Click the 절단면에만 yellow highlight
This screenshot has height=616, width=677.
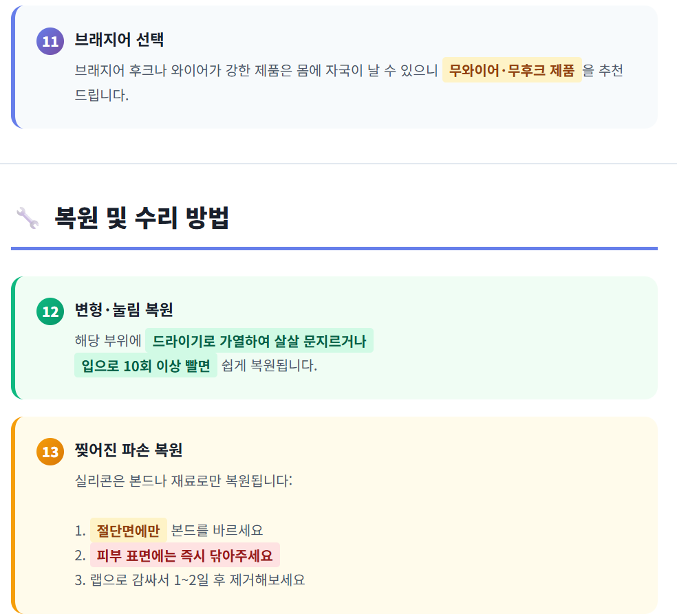129,530
